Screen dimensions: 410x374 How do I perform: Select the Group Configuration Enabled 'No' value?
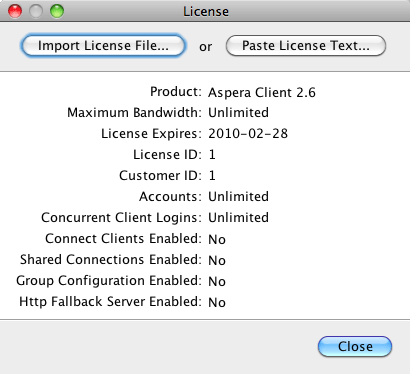[217, 281]
